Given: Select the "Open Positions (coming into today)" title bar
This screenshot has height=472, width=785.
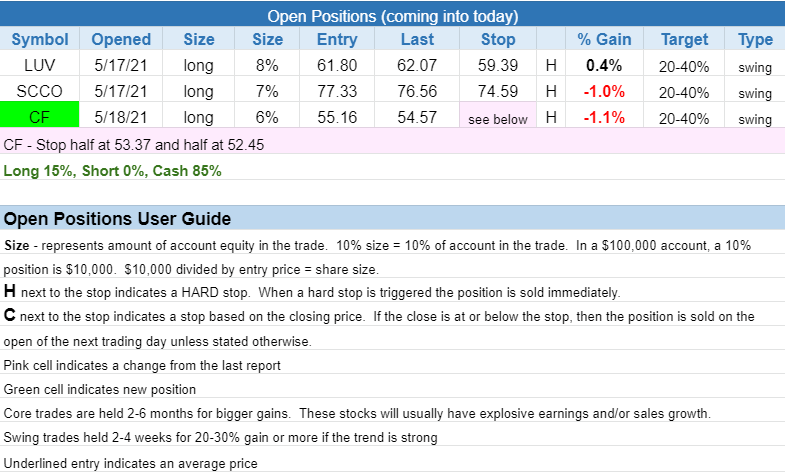Looking at the screenshot, I should [x=392, y=16].
